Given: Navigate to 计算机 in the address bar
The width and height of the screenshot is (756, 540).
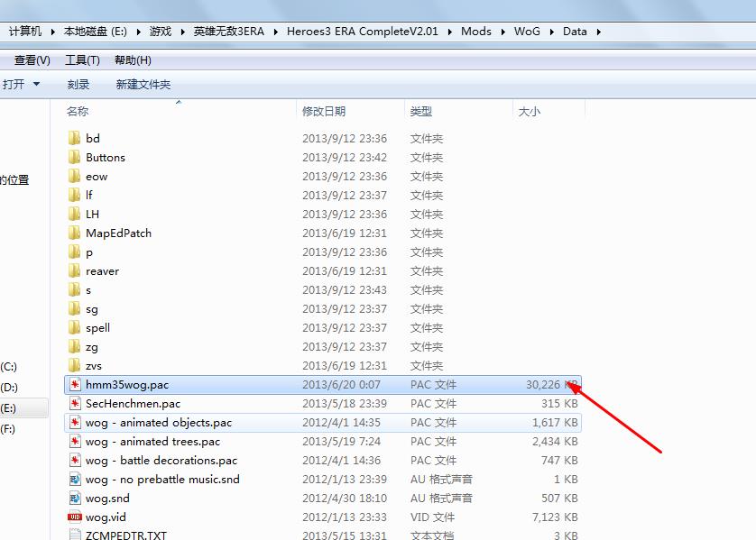Looking at the screenshot, I should pos(25,32).
